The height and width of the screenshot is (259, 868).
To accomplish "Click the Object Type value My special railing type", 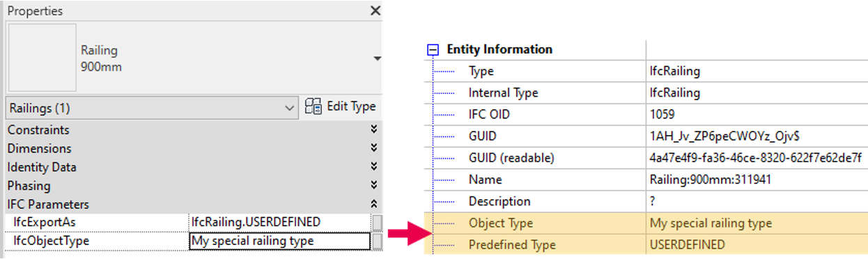I will 711,223.
